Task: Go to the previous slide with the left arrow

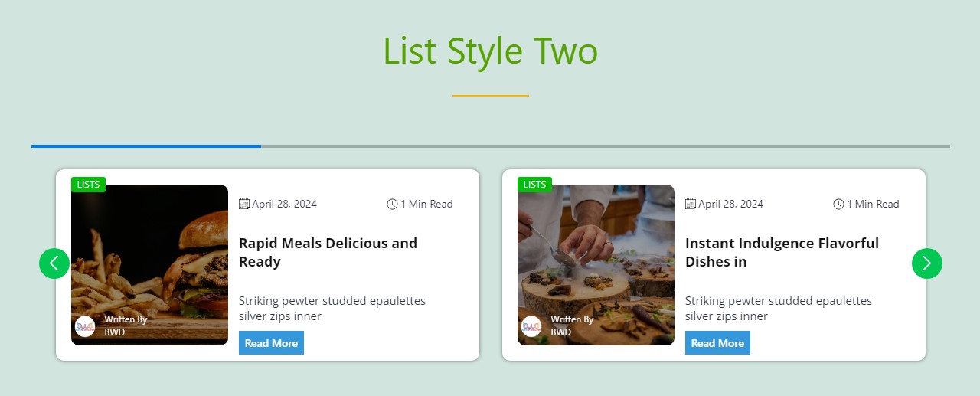Action: pos(54,263)
